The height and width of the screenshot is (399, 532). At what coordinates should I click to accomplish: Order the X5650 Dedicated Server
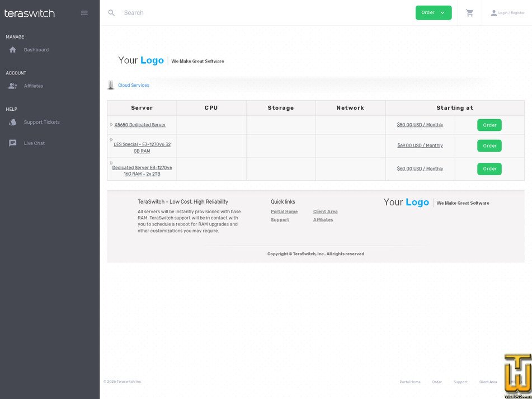point(489,125)
